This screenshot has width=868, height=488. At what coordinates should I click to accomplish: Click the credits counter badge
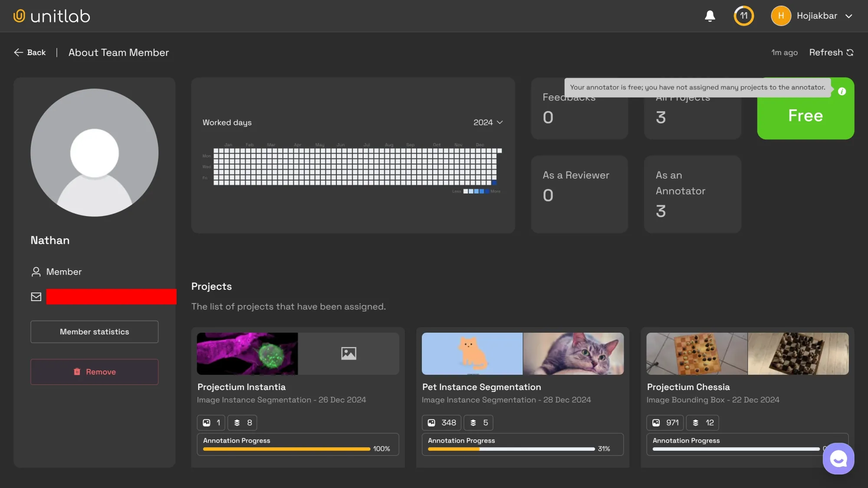click(743, 16)
